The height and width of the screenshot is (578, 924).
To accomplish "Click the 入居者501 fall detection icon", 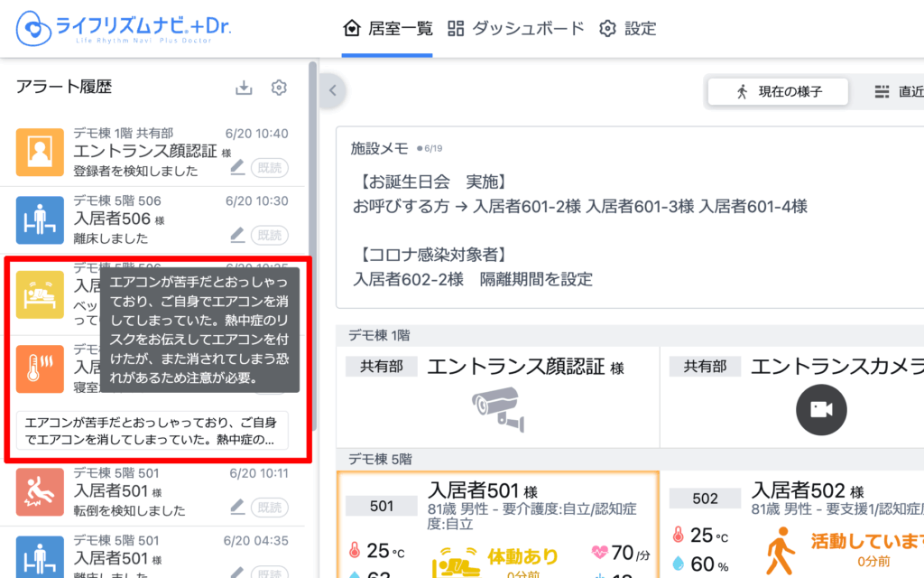I will coord(40,492).
